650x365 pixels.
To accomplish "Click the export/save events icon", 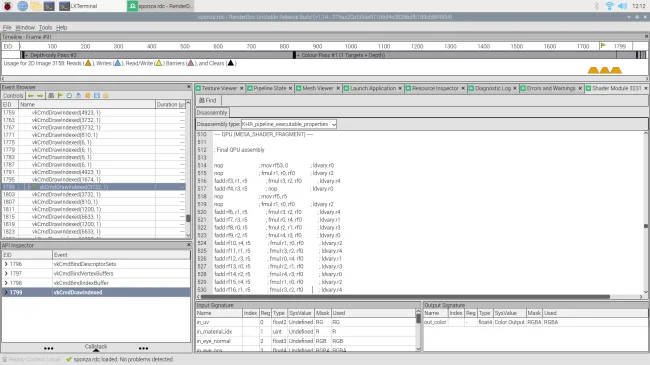I will 78,95.
